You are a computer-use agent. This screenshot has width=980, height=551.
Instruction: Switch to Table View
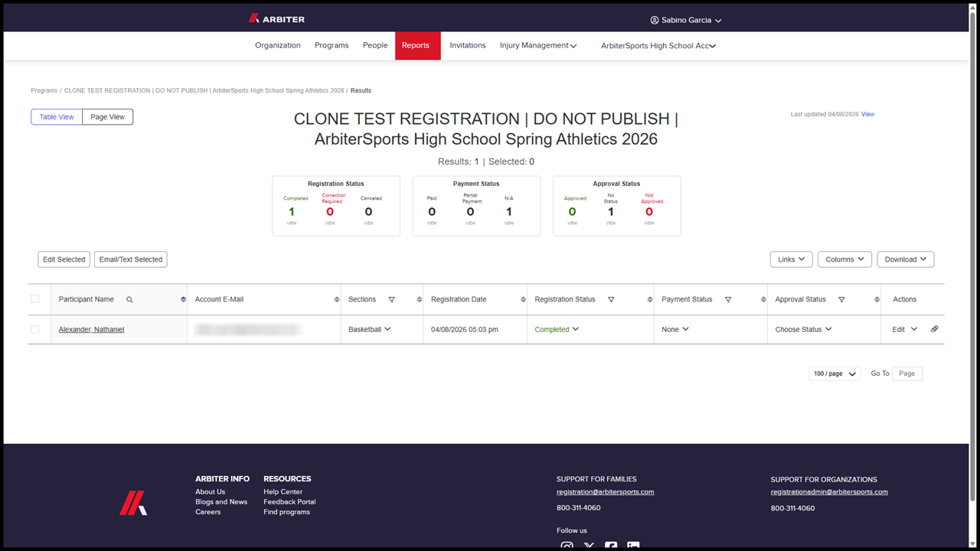coord(57,117)
